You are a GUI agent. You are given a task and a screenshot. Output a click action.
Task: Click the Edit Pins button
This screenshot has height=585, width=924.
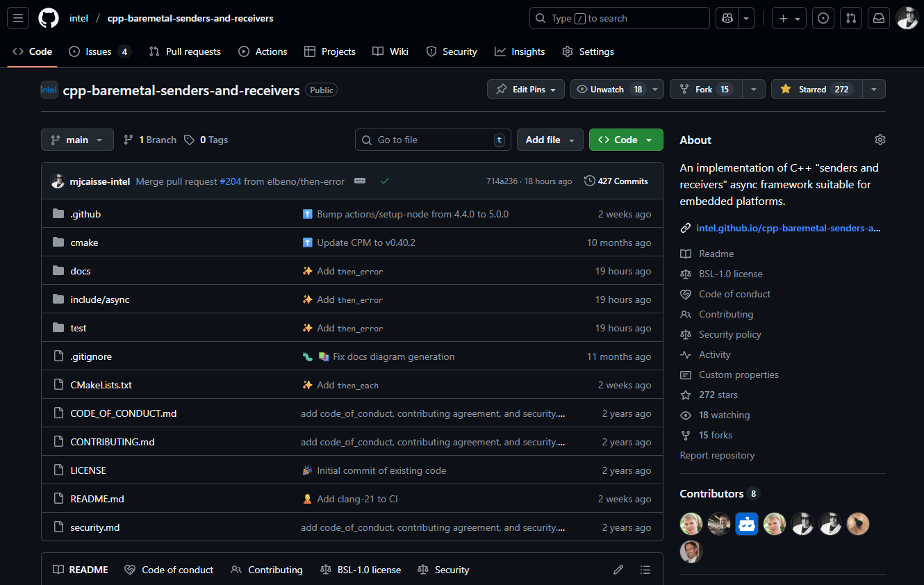click(x=526, y=90)
